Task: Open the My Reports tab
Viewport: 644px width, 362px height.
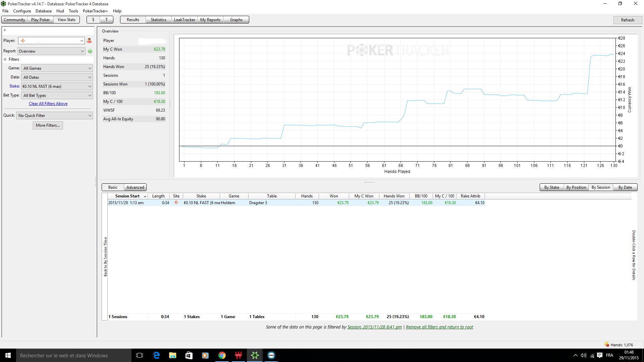Action: tap(210, 20)
